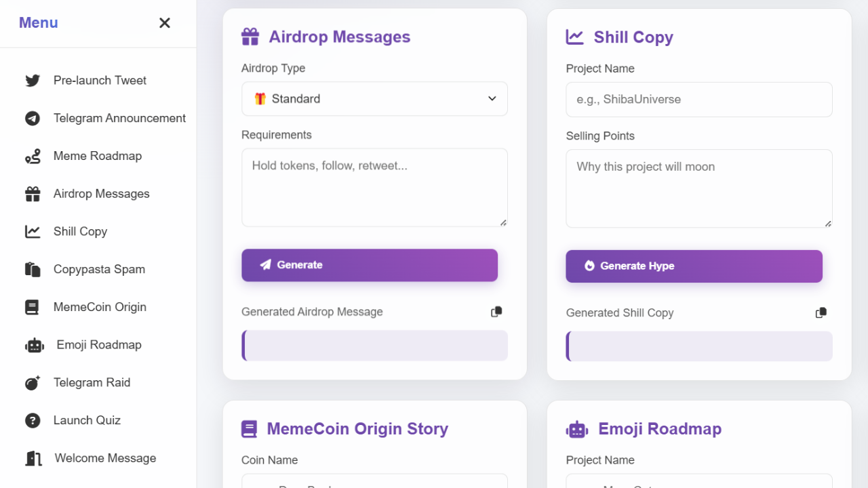
Task: Click into the Requirements text area
Action: tap(374, 187)
